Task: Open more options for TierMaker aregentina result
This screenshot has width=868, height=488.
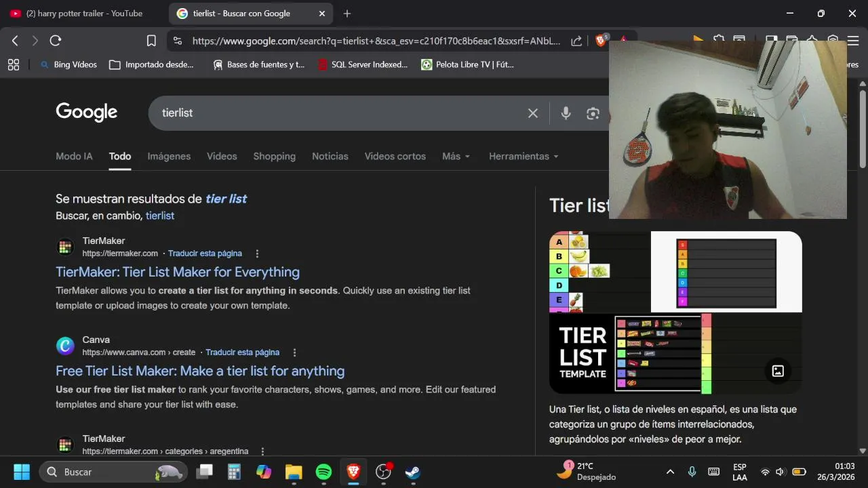Action: 262,451
